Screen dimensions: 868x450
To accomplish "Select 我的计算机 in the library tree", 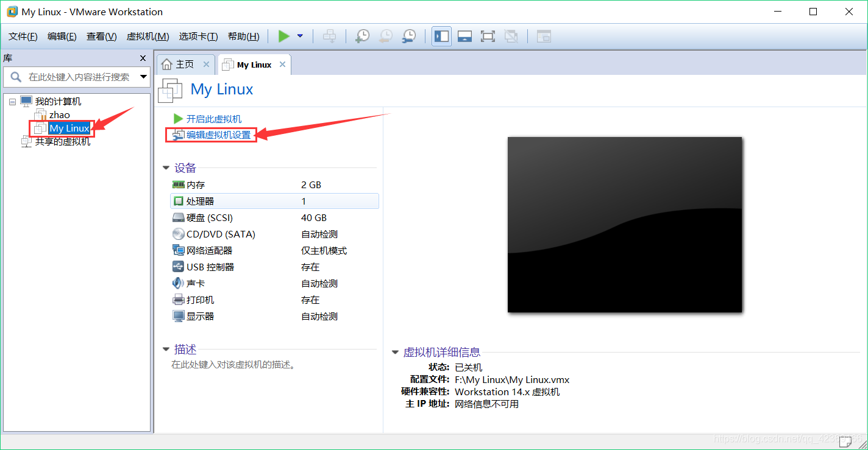I will 58,102.
